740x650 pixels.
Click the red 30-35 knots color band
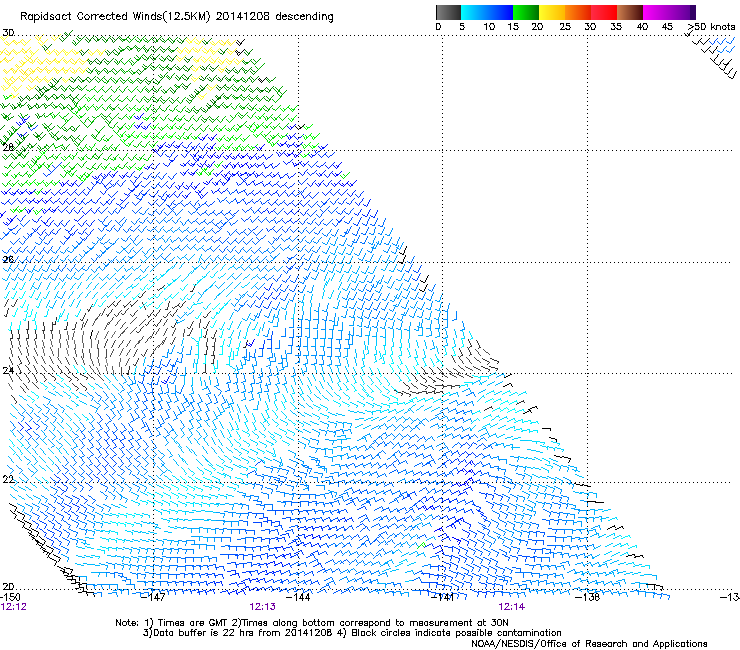604,12
